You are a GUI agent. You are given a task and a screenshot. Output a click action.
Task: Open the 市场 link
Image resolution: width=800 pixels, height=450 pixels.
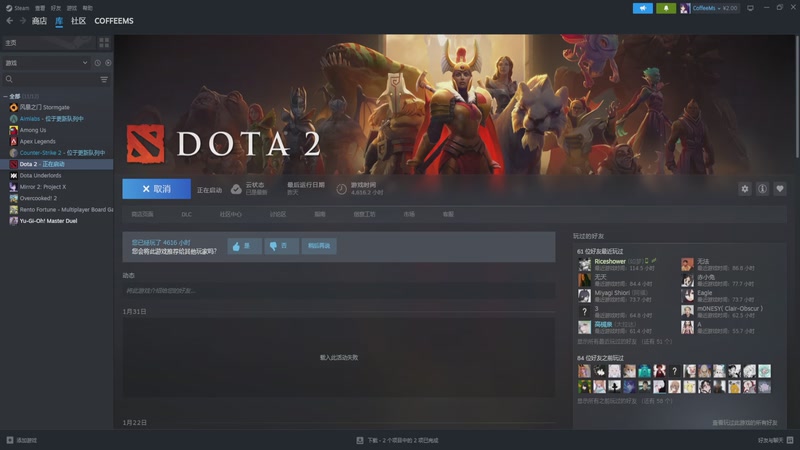coord(409,214)
